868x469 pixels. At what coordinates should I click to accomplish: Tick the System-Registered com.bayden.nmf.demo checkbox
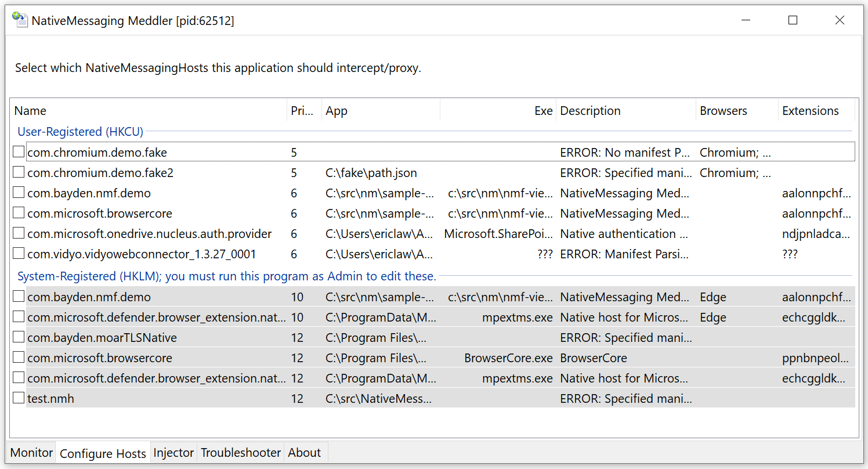coord(19,297)
